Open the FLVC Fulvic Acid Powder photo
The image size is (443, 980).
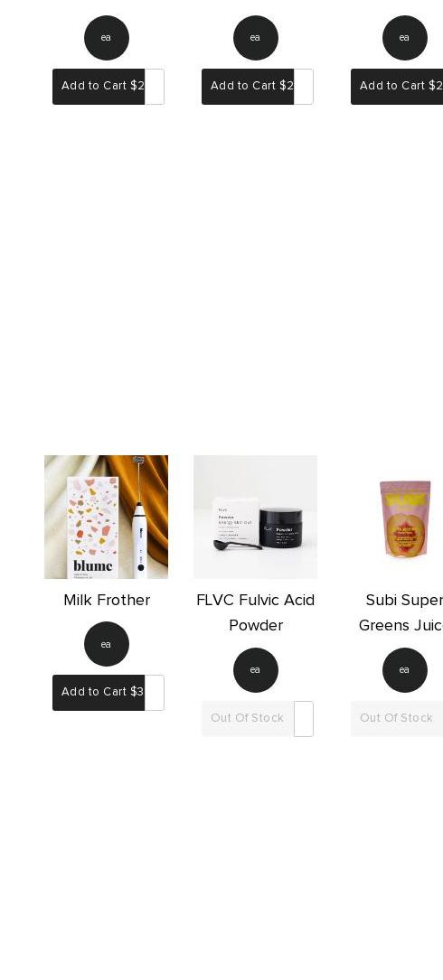255,517
